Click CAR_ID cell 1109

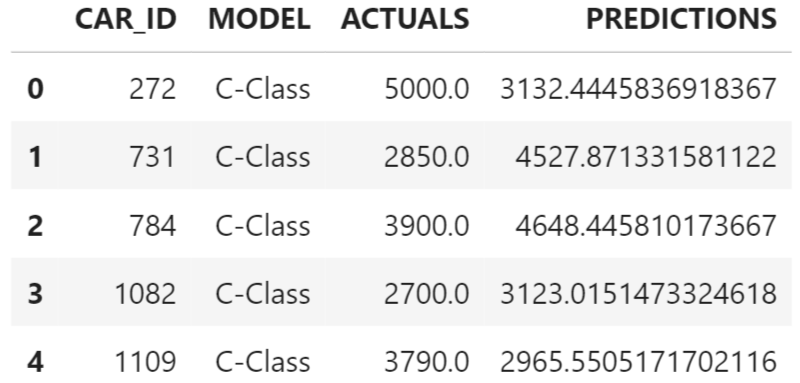(145, 362)
